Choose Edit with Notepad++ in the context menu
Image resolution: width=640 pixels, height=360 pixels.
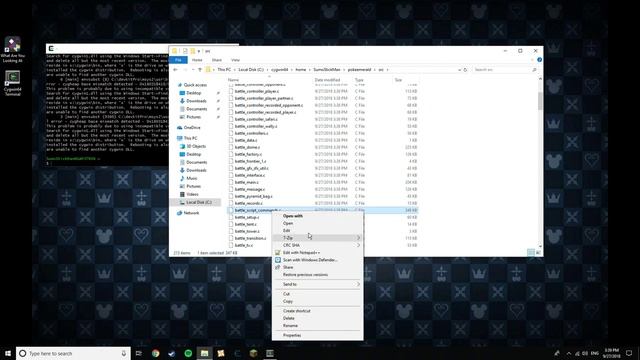click(x=318, y=253)
